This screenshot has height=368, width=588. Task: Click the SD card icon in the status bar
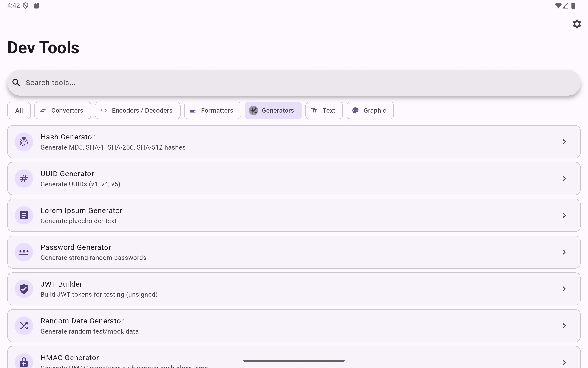click(37, 5)
